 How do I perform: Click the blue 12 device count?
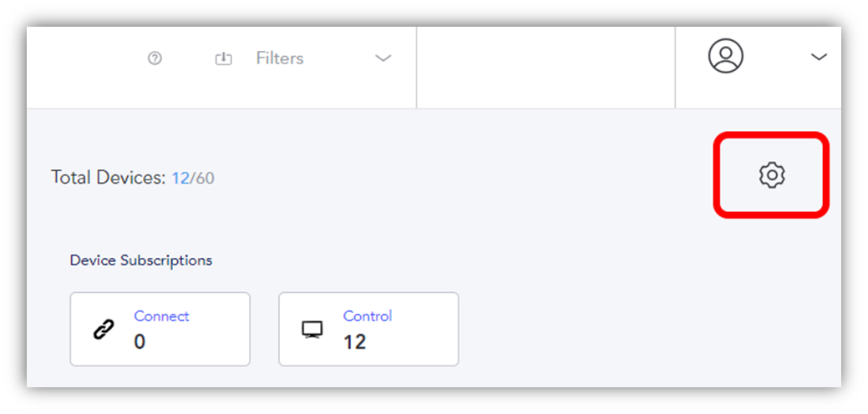tap(180, 179)
